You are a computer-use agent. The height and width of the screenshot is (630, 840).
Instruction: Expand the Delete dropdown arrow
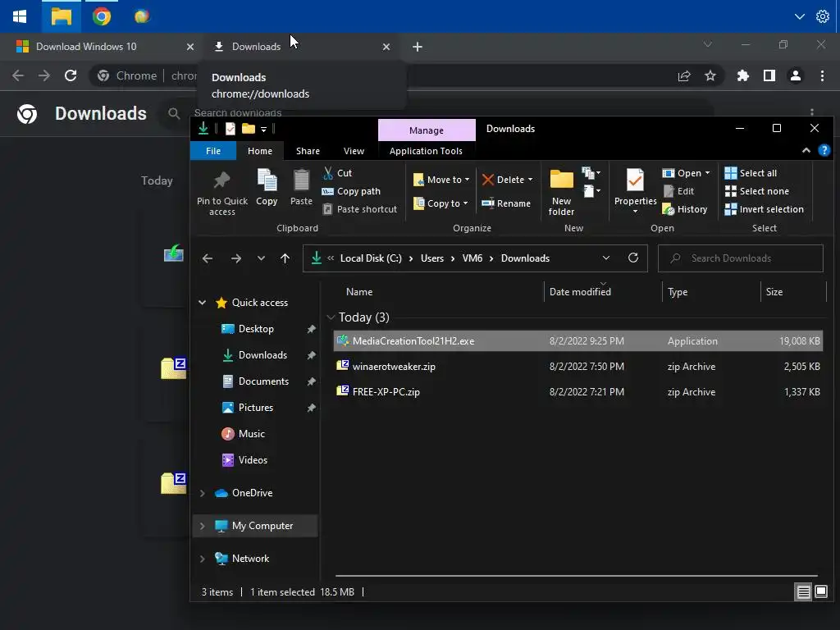click(531, 180)
